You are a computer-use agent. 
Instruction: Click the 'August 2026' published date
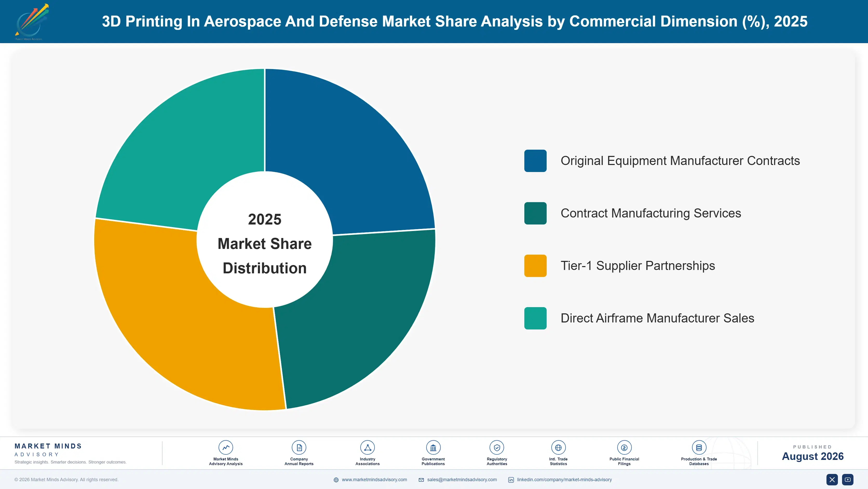[812, 456]
